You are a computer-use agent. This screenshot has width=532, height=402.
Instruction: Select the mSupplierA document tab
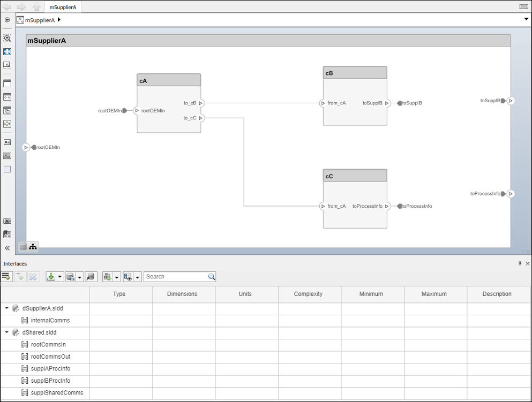point(63,7)
